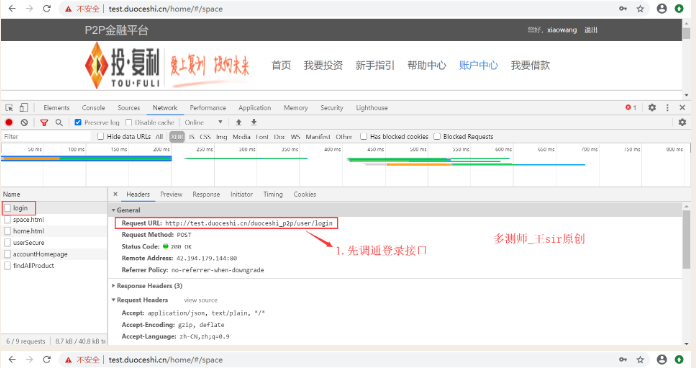696x368 pixels.
Task: Toggle the network filter funnel icon
Action: 44,122
